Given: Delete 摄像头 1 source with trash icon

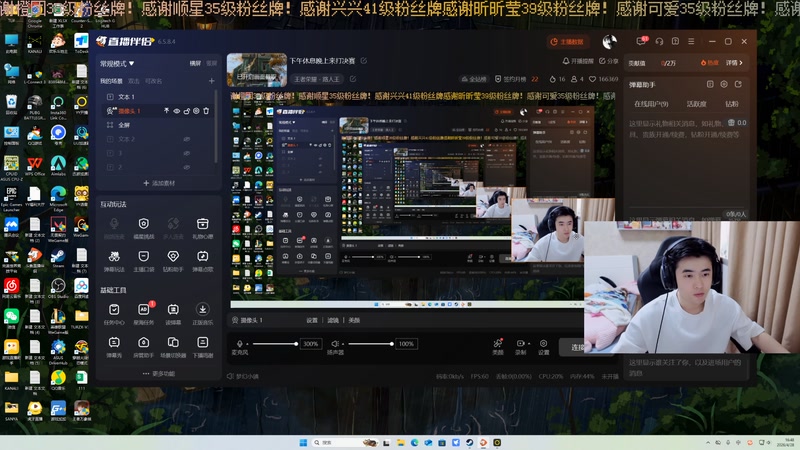Looking at the screenshot, I should pos(206,111).
